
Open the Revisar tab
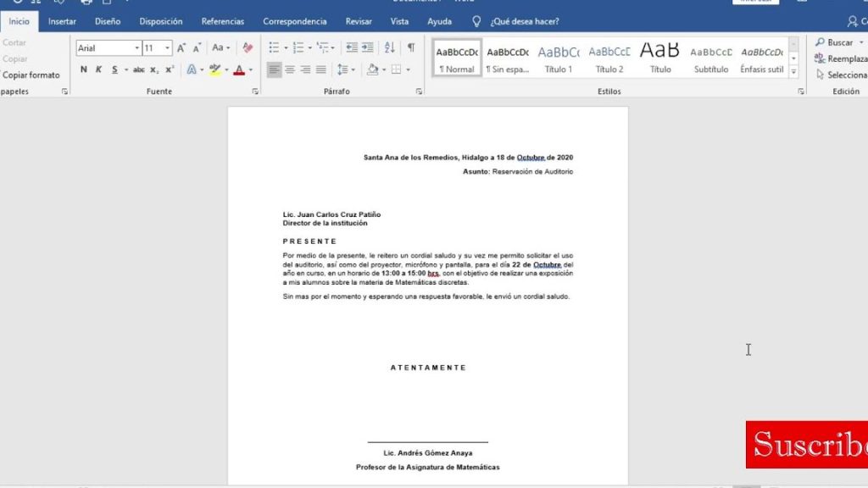[x=359, y=21]
